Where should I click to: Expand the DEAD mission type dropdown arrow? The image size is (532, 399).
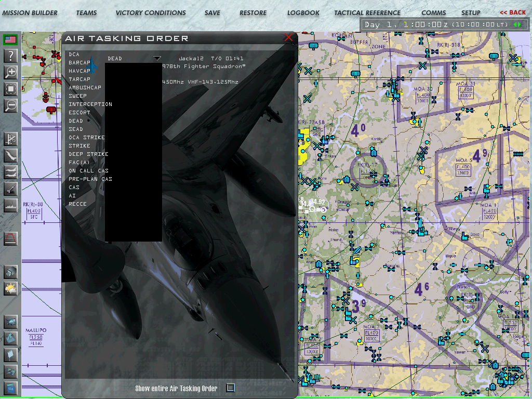point(157,58)
